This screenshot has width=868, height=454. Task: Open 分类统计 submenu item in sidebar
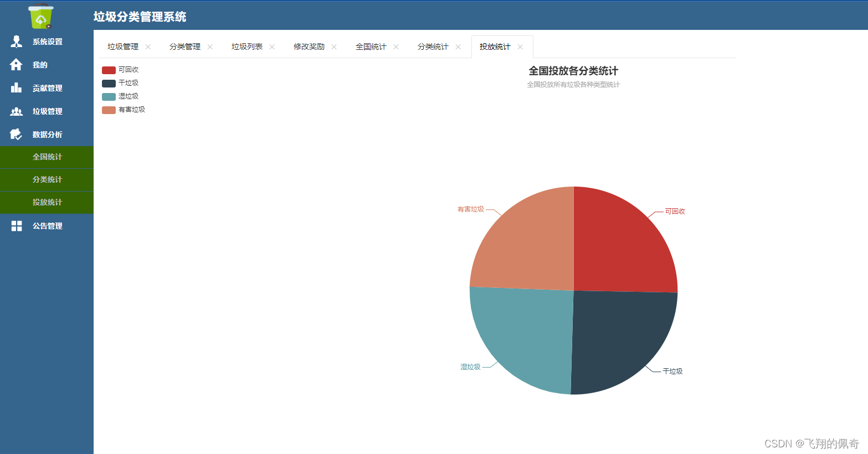47,180
